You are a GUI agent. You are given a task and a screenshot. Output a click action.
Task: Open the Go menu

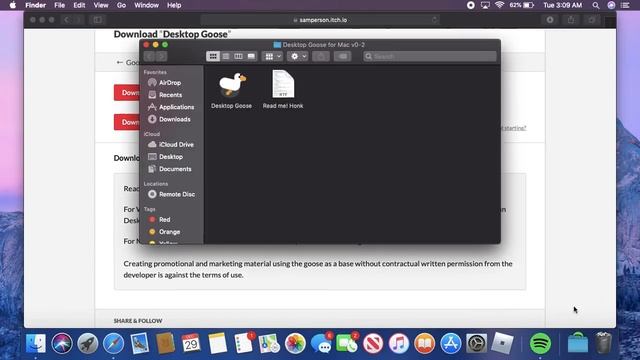pos(121,5)
